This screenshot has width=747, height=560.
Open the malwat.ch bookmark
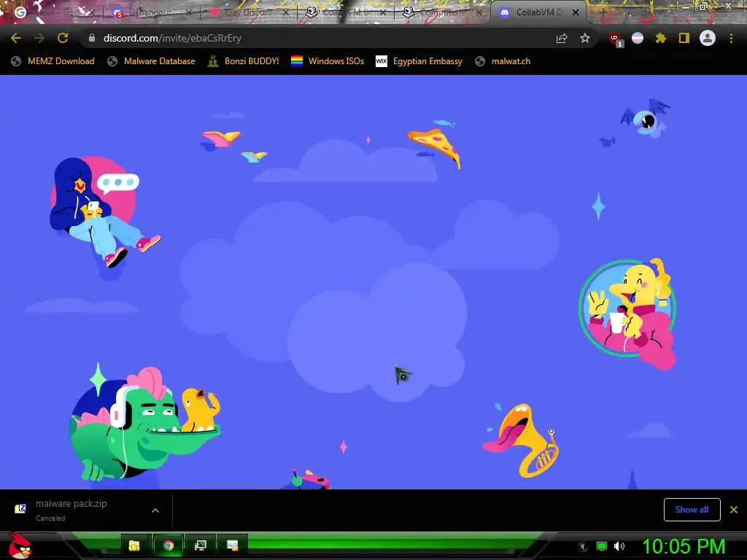pyautogui.click(x=503, y=61)
